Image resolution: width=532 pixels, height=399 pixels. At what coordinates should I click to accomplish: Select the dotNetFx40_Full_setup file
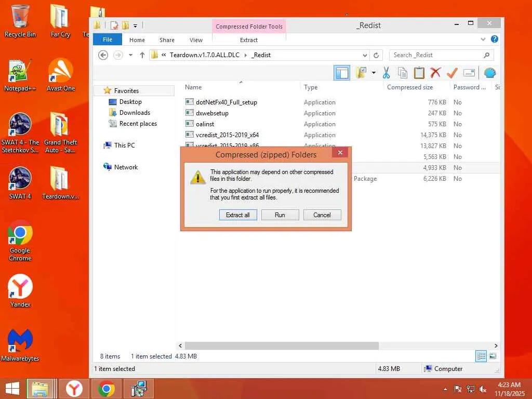227,102
